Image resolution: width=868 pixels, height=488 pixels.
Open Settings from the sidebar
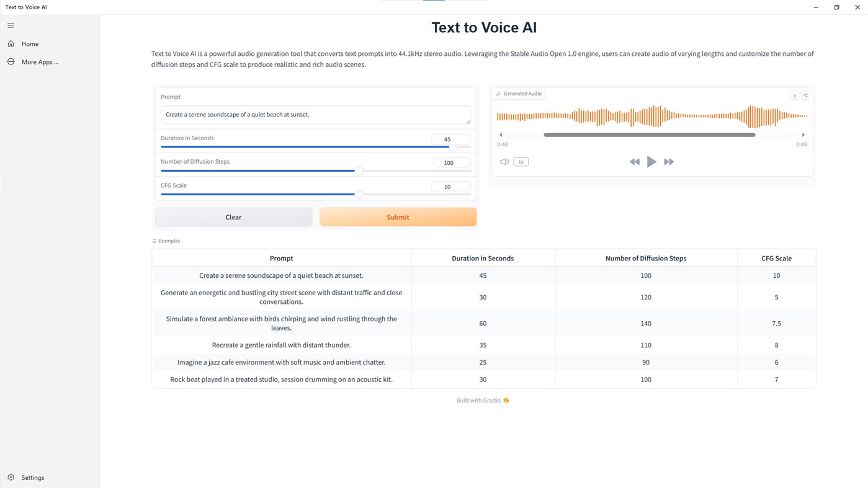(x=32, y=477)
